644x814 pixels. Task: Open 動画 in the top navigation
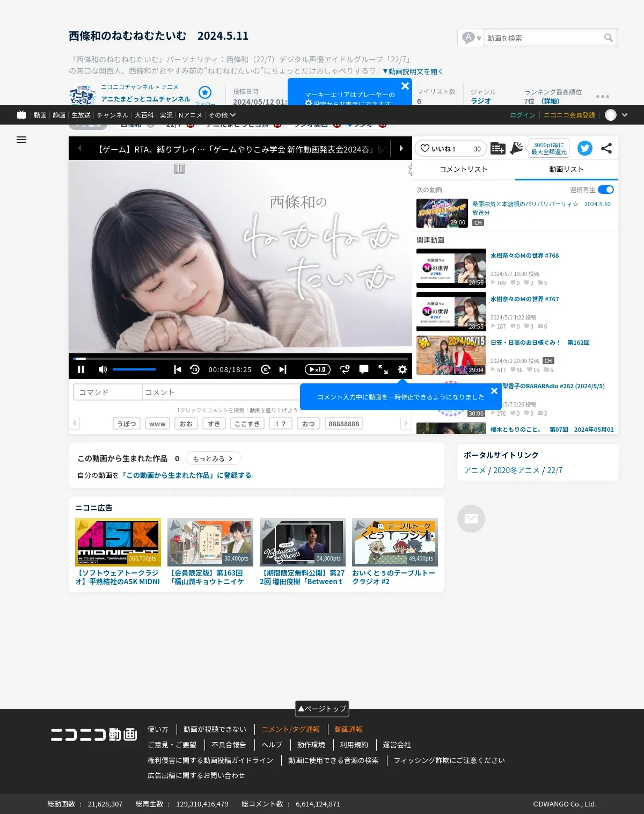click(40, 115)
